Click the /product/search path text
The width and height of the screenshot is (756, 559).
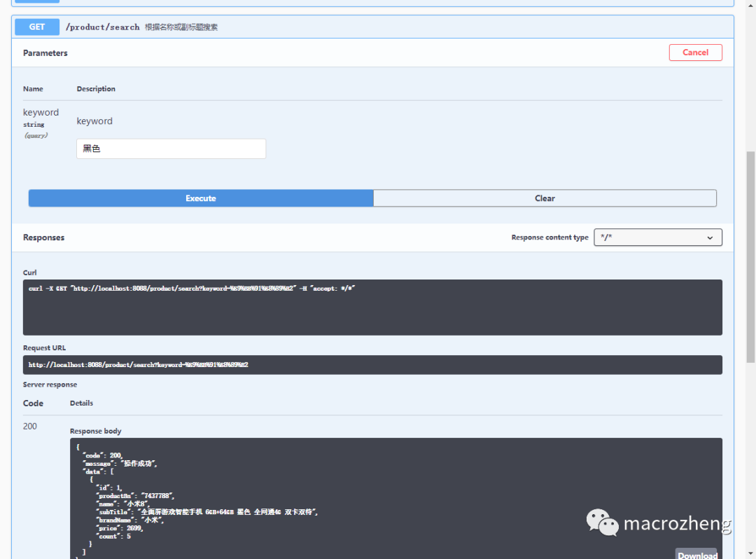(x=102, y=27)
